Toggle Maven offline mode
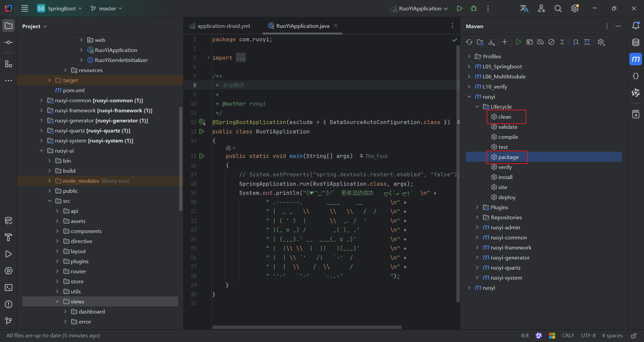The height and width of the screenshot is (342, 644). point(540,42)
